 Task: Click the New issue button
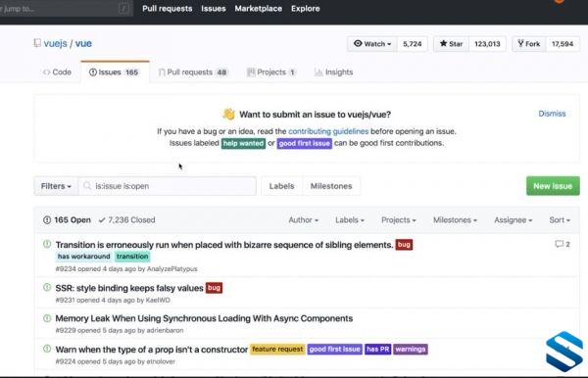click(553, 186)
